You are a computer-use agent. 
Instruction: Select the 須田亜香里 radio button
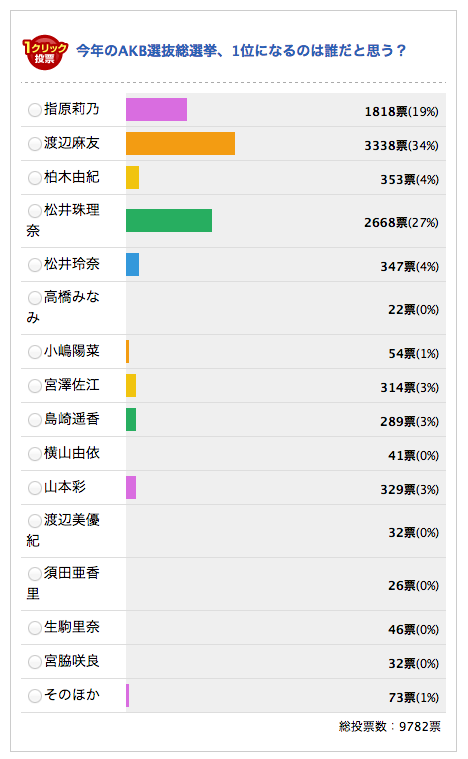click(34, 574)
